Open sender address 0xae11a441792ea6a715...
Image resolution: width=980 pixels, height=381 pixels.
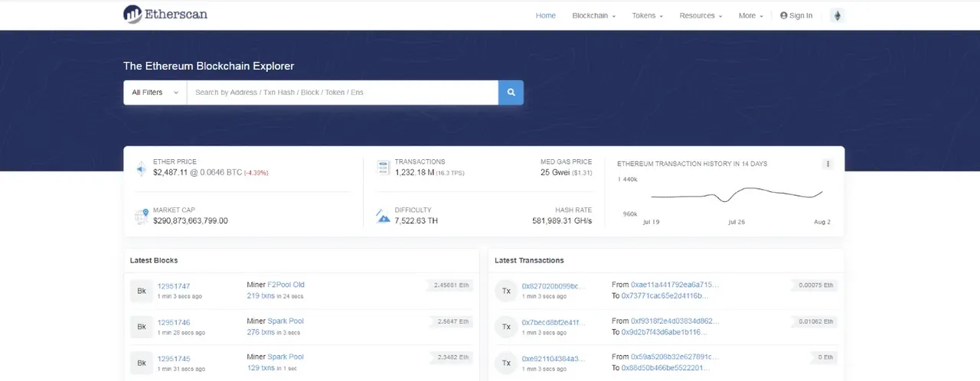[x=675, y=285]
